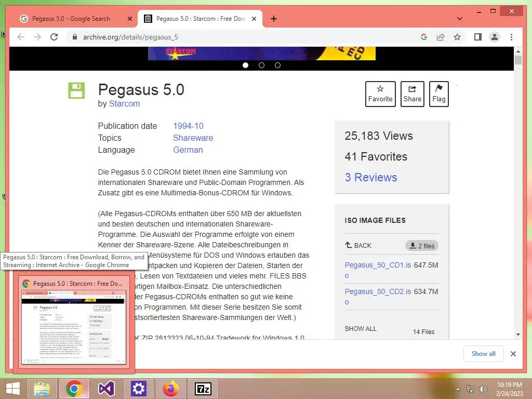Click the Google icon in address bar
Image resolution: width=532 pixels, height=399 pixels.
pyautogui.click(x=424, y=37)
